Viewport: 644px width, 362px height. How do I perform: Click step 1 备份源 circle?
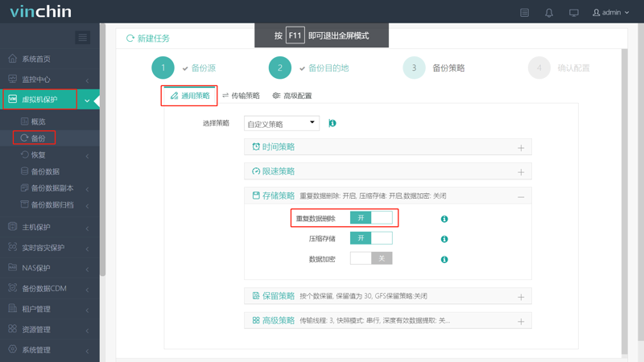[163, 68]
